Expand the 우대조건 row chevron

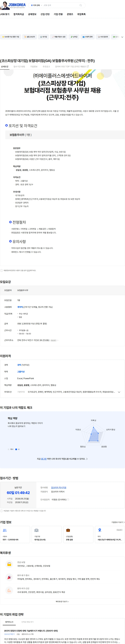click(x=119, y=392)
